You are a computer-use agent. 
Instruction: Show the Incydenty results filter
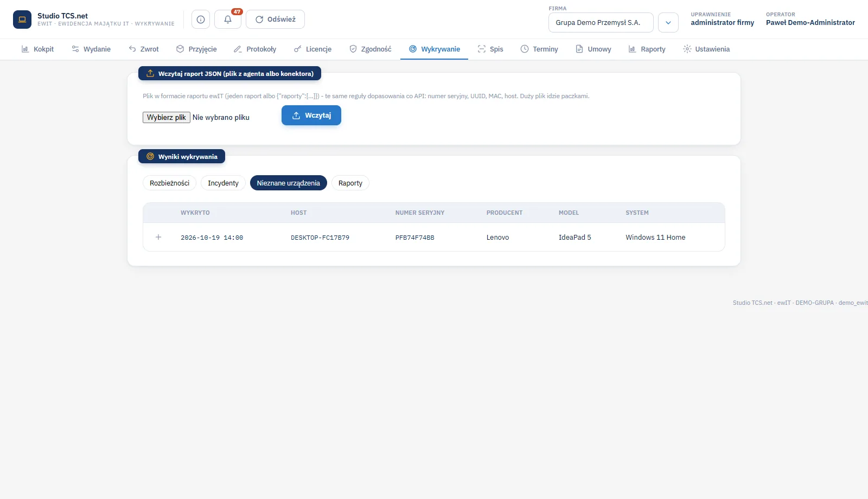(223, 183)
